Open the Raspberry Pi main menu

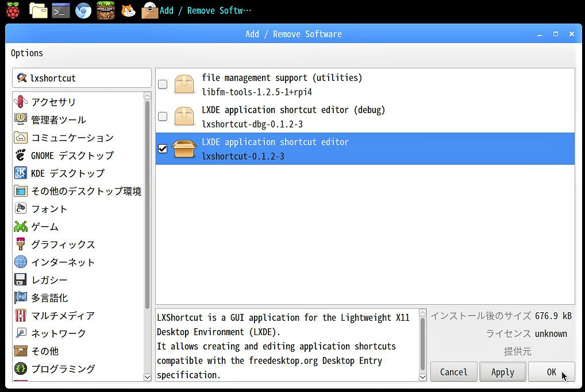pos(13,10)
